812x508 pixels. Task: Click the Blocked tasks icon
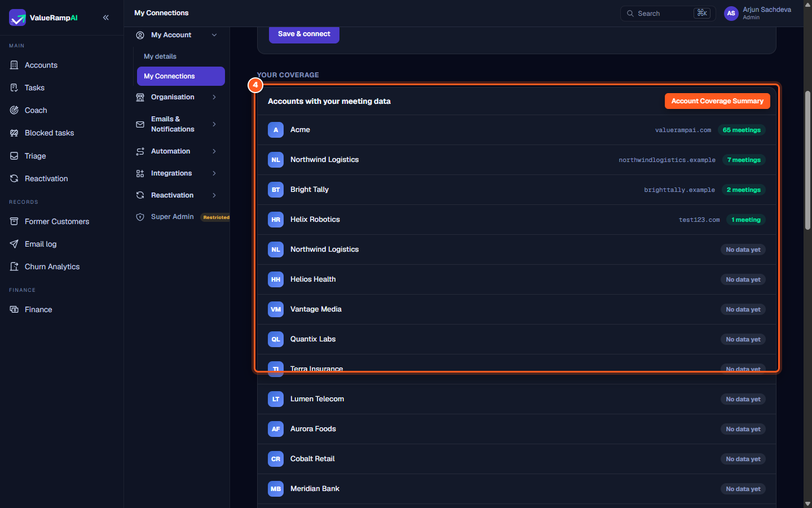click(14, 133)
